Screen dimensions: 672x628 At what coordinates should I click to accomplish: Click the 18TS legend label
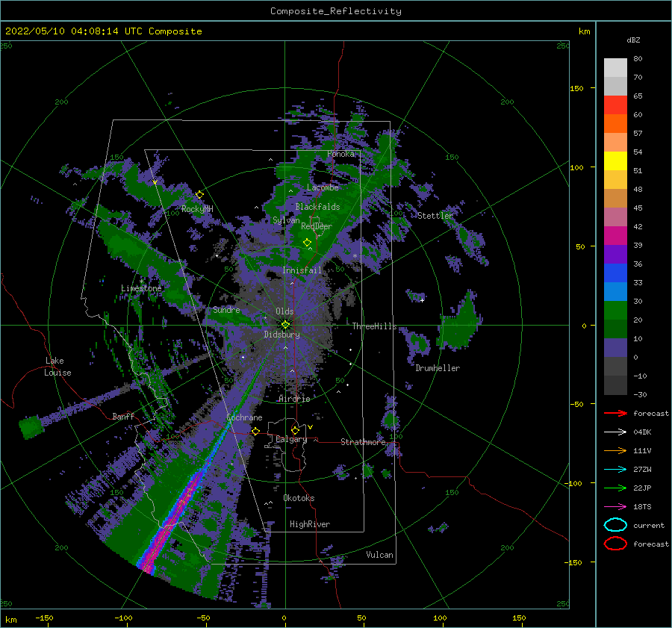tap(642, 507)
